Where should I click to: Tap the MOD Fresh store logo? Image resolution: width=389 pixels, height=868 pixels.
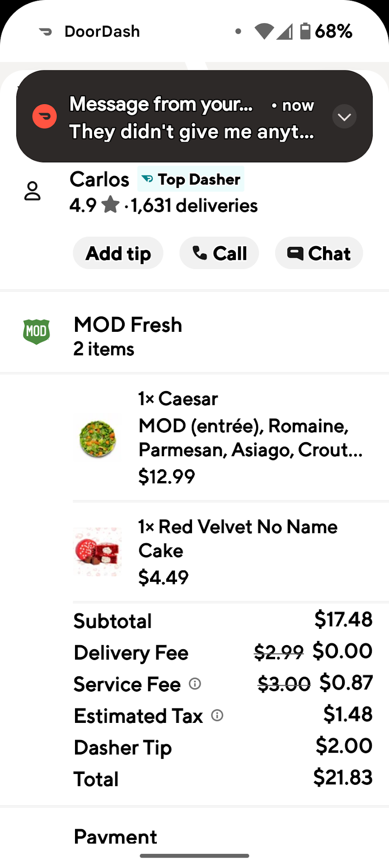click(36, 331)
